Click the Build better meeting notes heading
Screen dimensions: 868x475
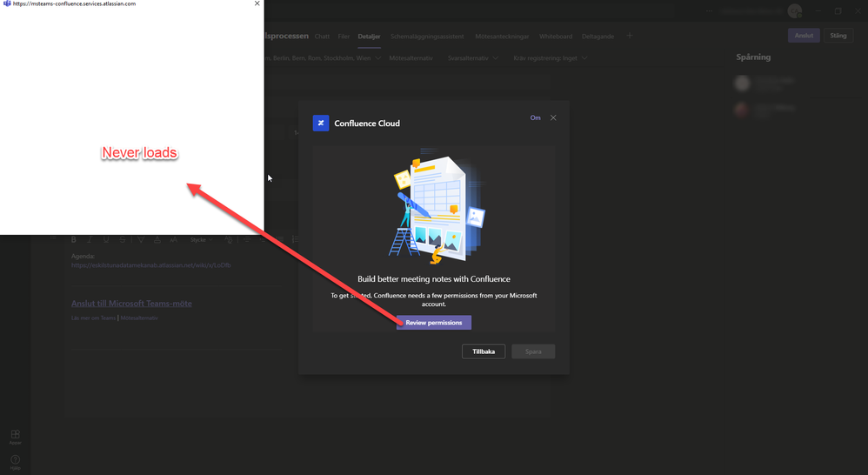pyautogui.click(x=433, y=279)
